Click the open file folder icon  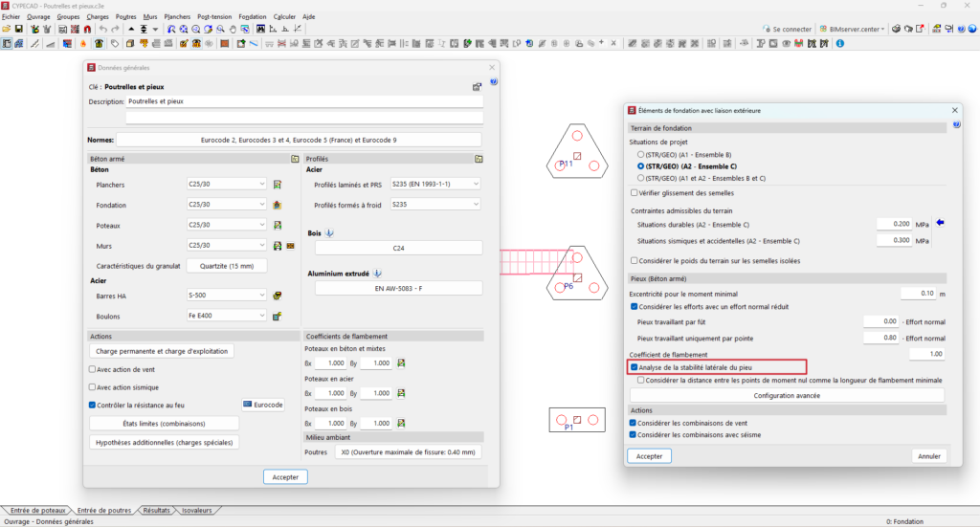click(x=7, y=30)
